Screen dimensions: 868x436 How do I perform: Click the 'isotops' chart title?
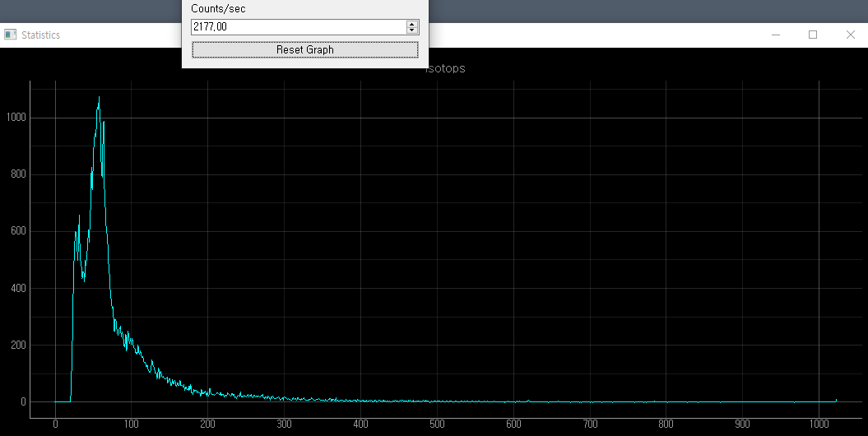click(x=445, y=68)
